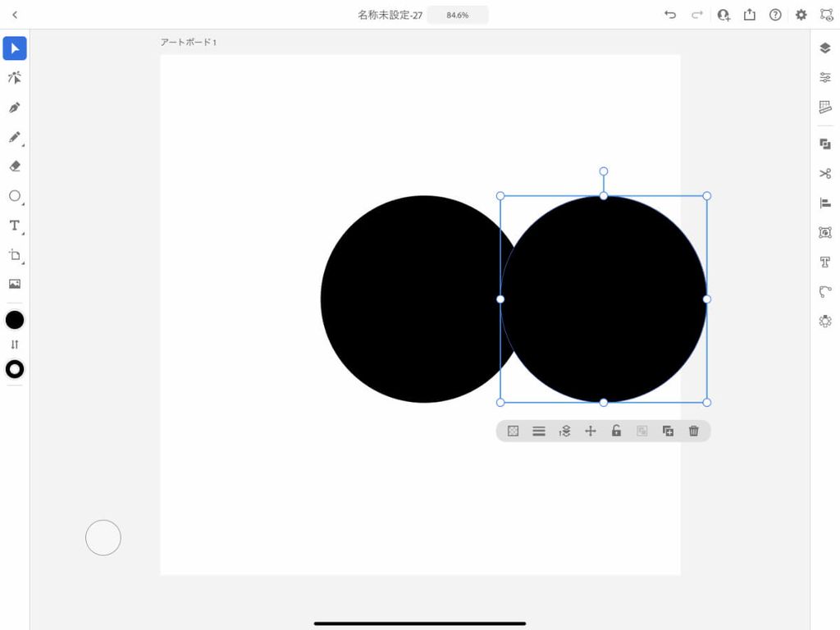Screen dimensions: 840x630
Task: Go back with the top-left chevron
Action: point(15,15)
